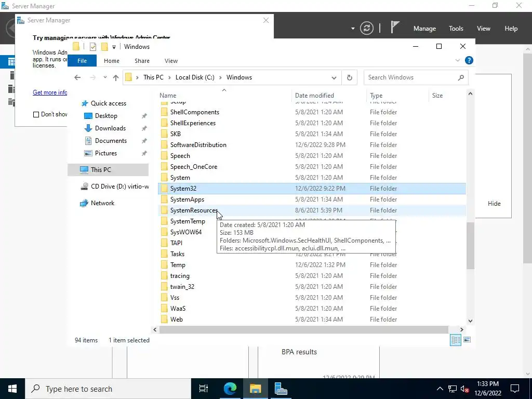Click the Server Manager taskbar icon
Image resolution: width=532 pixels, height=399 pixels.
pyautogui.click(x=281, y=389)
